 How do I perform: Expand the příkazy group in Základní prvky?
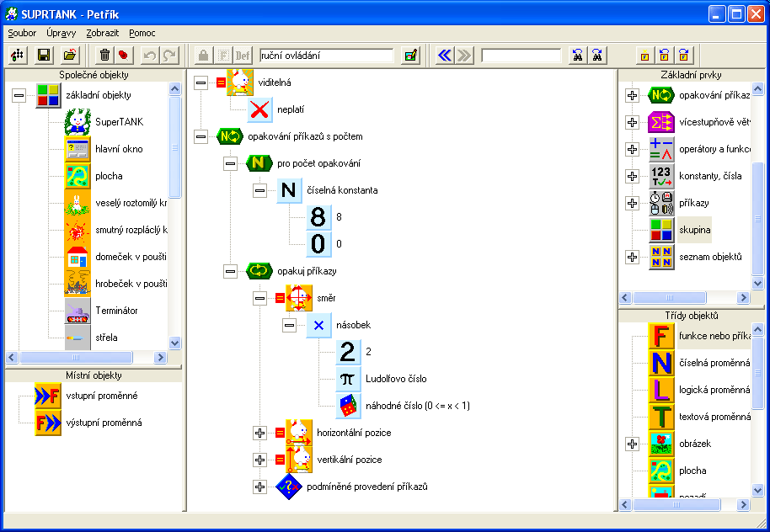(633, 203)
